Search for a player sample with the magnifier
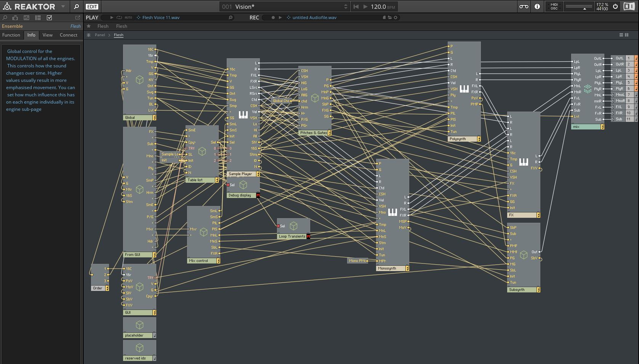The image size is (639, 364). 231,18
